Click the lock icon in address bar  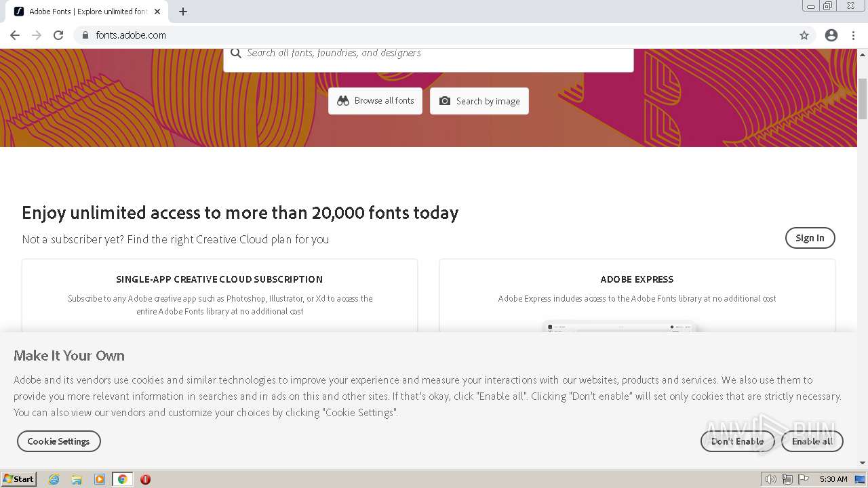85,35
